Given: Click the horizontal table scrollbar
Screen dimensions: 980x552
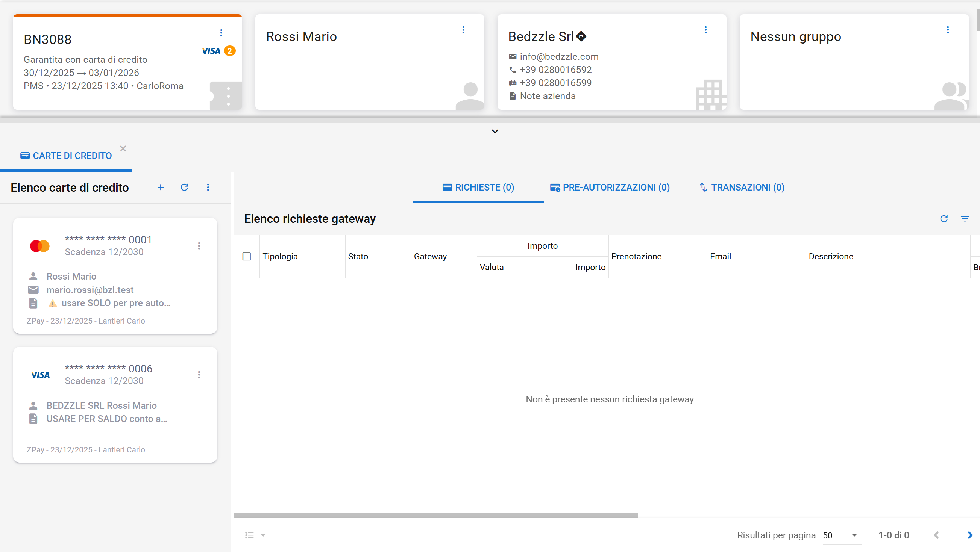Looking at the screenshot, I should click(x=435, y=516).
